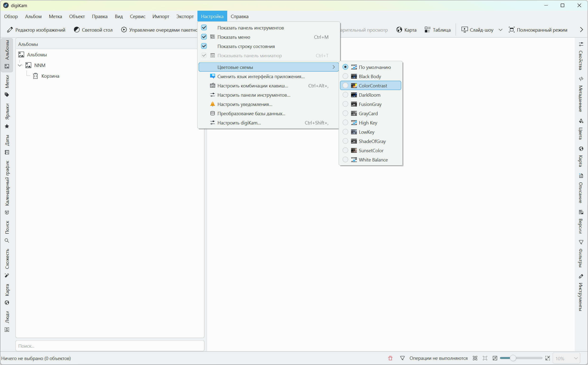Image resolution: width=588 pixels, height=365 pixels.
Task: Open the Description (Описание) right sidebar tab
Action: 581,189
